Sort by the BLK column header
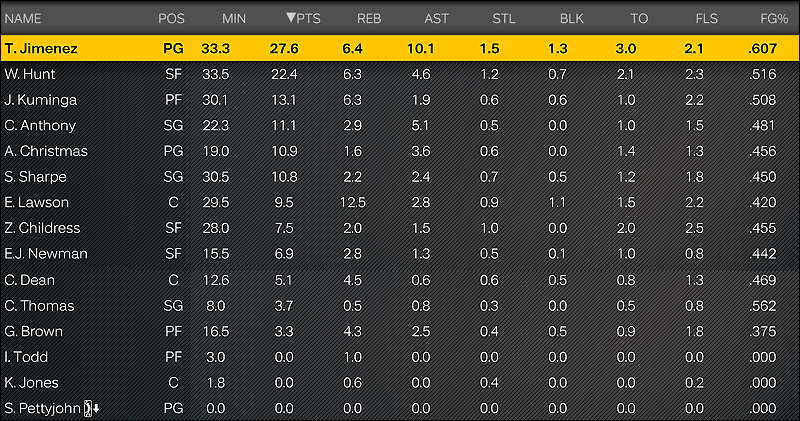800x421 pixels. point(571,19)
